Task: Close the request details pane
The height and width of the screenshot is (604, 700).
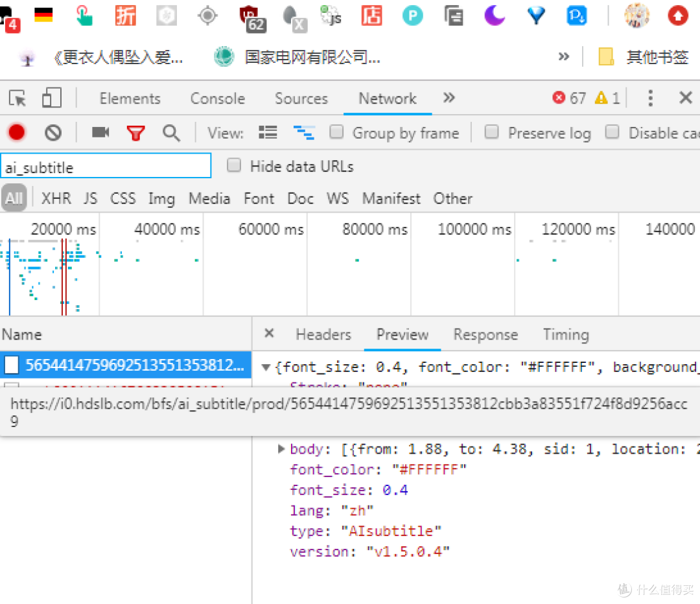Action: pos(269,333)
